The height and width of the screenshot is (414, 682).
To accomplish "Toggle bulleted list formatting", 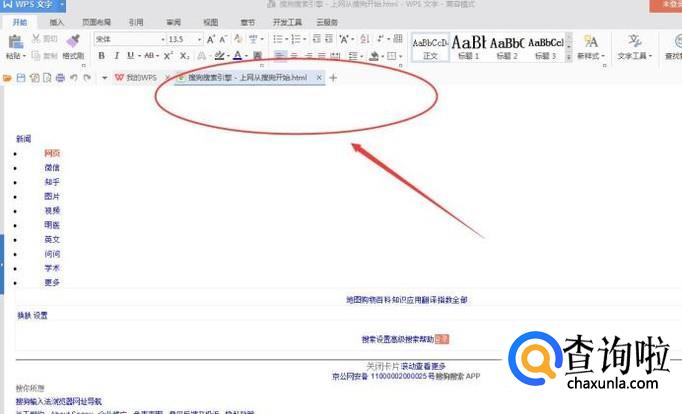I will point(277,39).
